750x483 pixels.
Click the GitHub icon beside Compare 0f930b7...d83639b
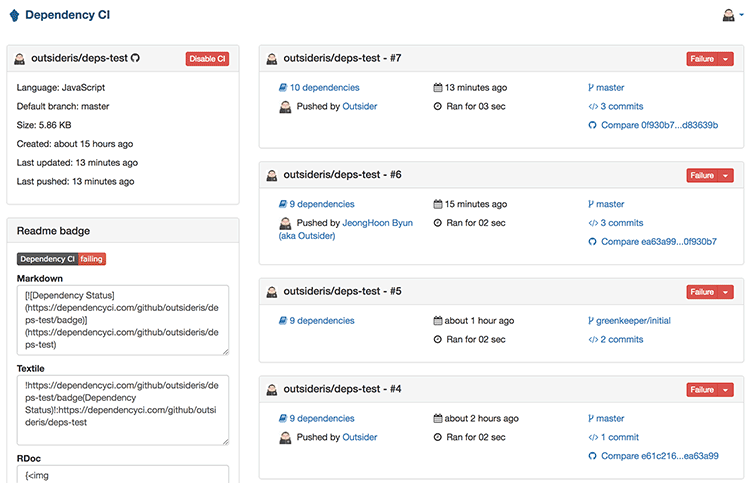pos(592,125)
